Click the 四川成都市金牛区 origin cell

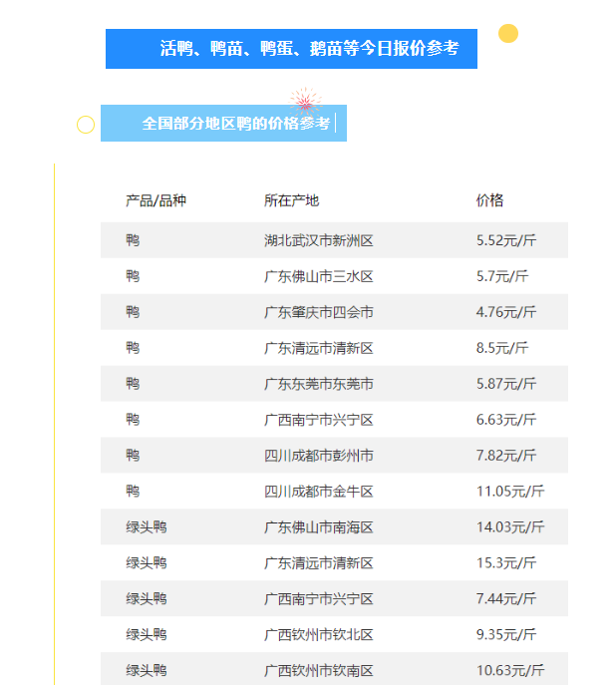pyautogui.click(x=318, y=492)
